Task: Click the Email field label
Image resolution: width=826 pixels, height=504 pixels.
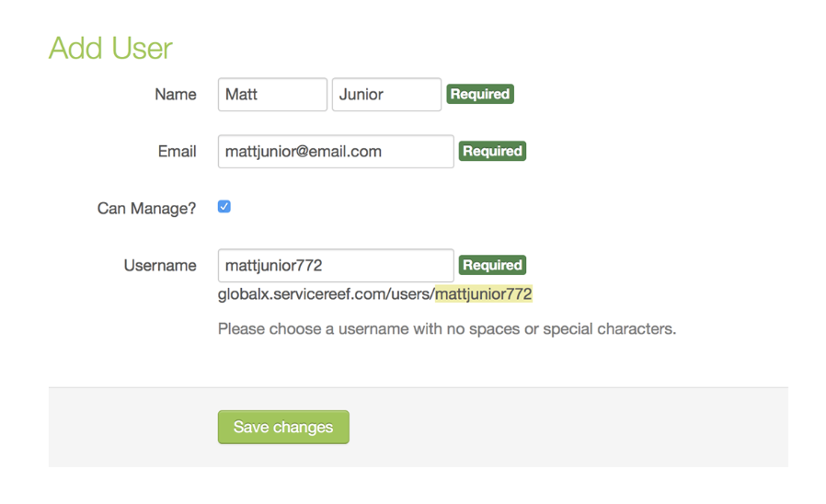Action: (x=177, y=152)
